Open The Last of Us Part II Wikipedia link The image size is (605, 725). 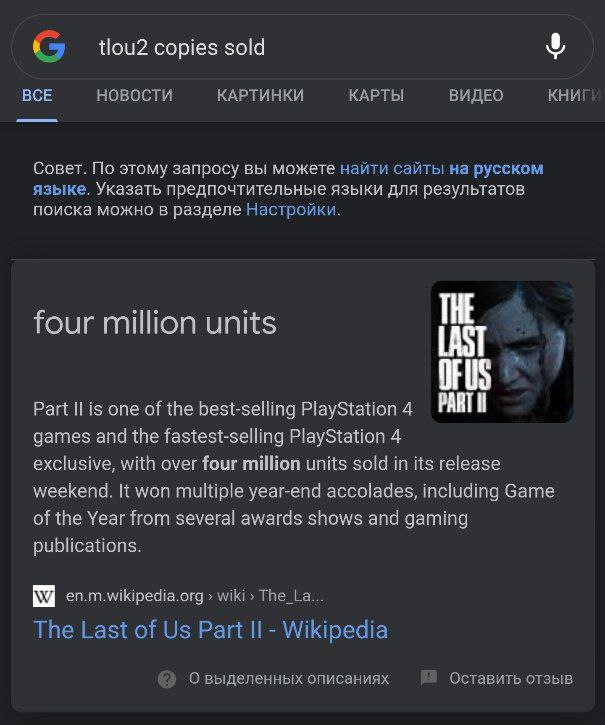(x=210, y=629)
